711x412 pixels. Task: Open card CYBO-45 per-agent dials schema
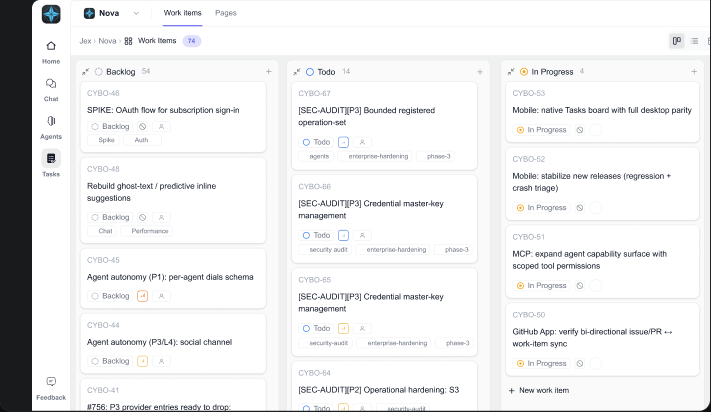(x=173, y=278)
